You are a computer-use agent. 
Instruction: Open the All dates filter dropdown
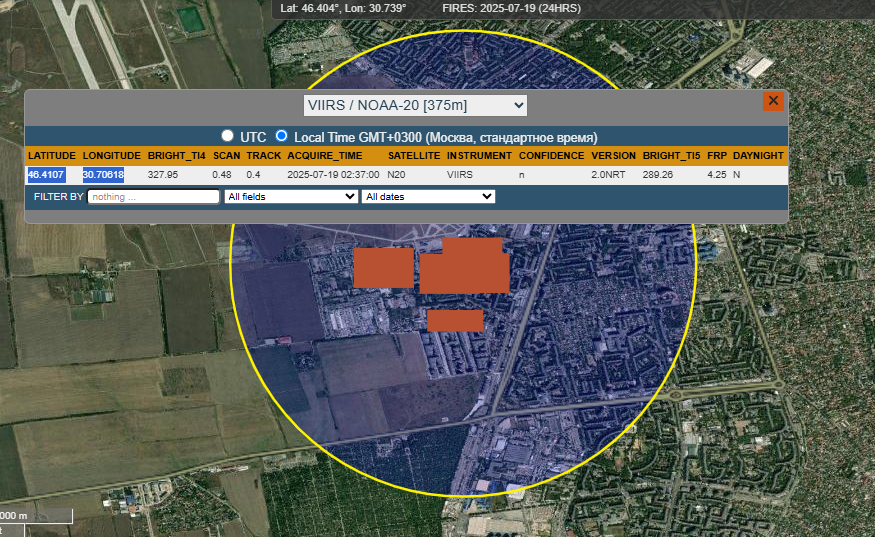(428, 196)
